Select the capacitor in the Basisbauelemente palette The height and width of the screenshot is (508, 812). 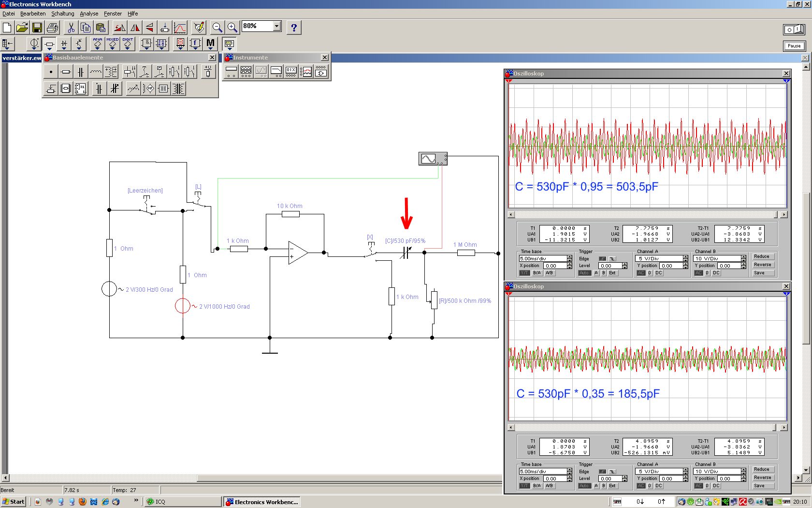[81, 72]
